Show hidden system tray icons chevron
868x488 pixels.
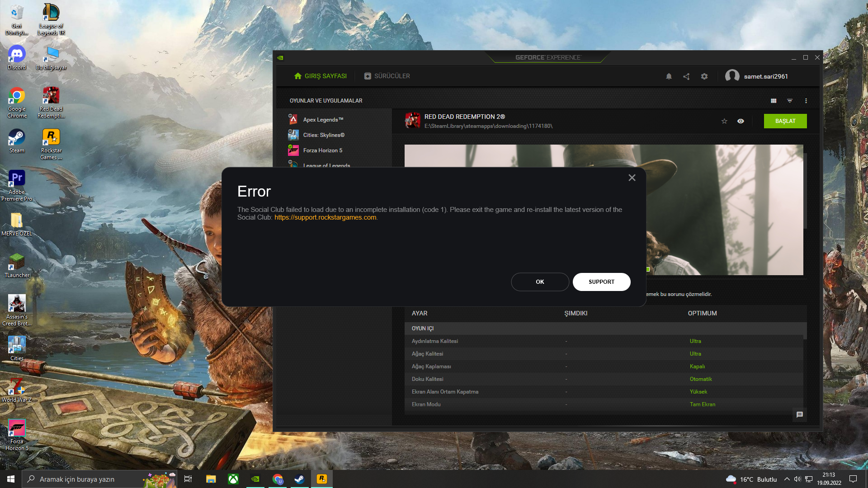787,479
